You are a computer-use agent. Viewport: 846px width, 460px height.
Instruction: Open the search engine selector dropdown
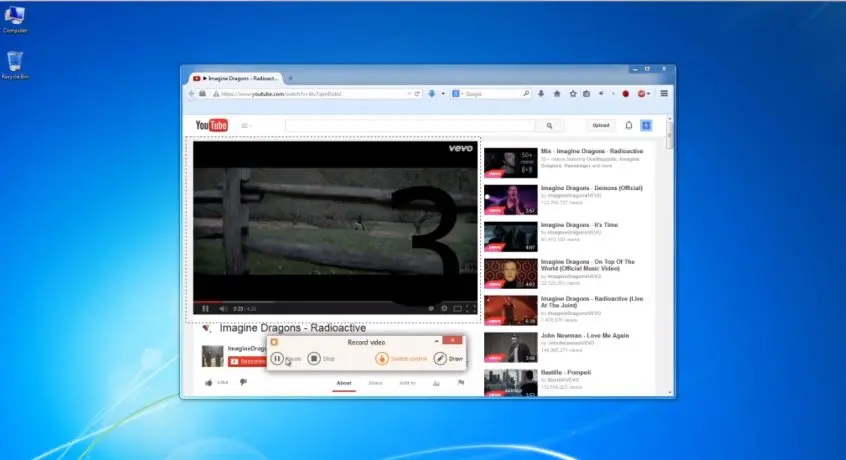tap(457, 93)
